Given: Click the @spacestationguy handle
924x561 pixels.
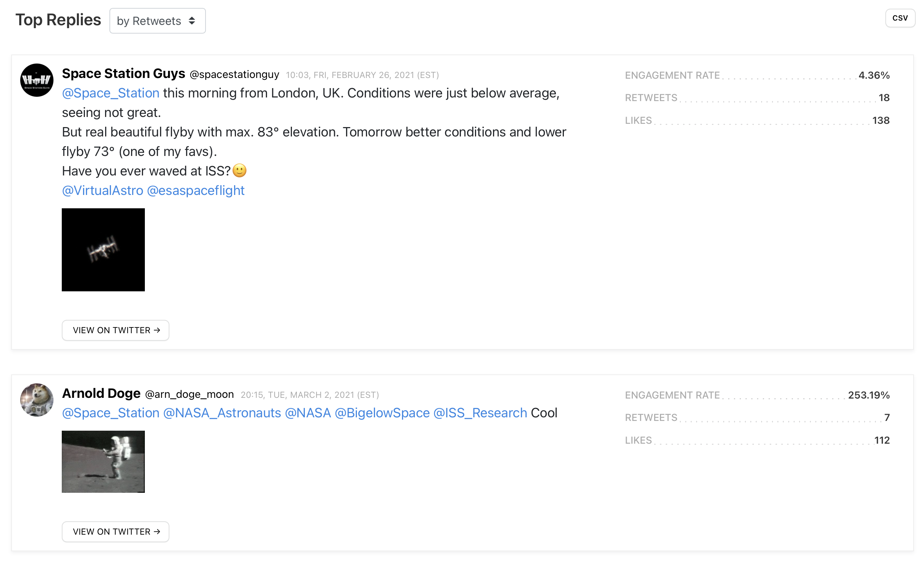Looking at the screenshot, I should coord(234,75).
